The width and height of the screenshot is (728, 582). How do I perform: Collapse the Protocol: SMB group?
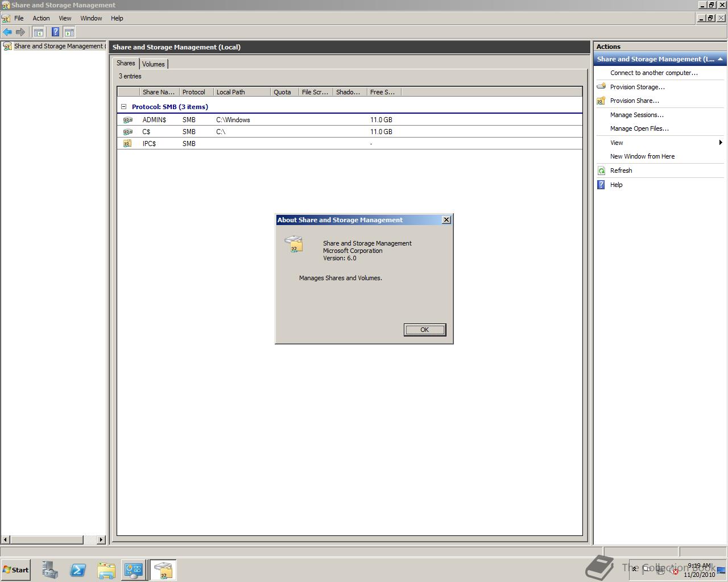pos(123,107)
